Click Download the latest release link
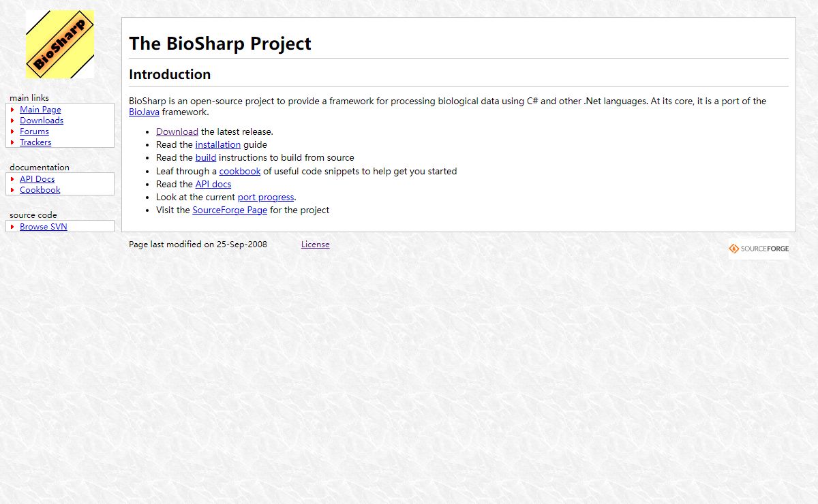Image resolution: width=818 pixels, height=504 pixels. [177, 132]
